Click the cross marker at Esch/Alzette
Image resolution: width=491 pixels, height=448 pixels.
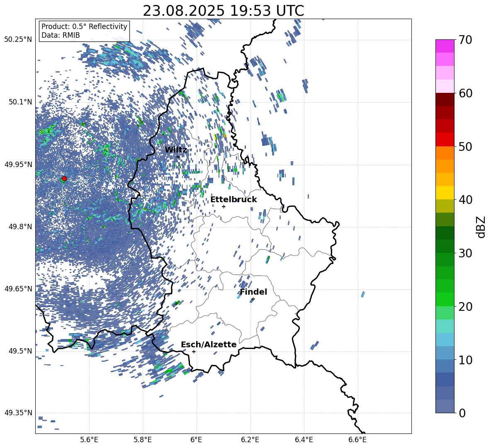tap(194, 351)
